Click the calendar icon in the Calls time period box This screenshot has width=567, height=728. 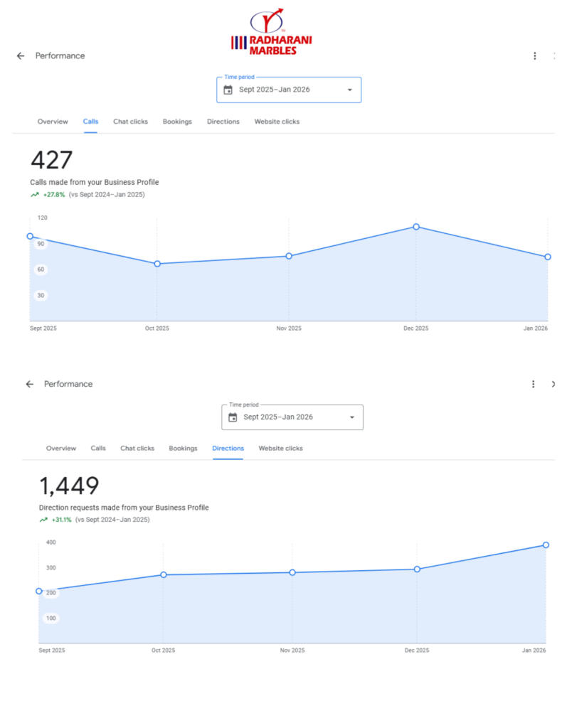tap(228, 90)
